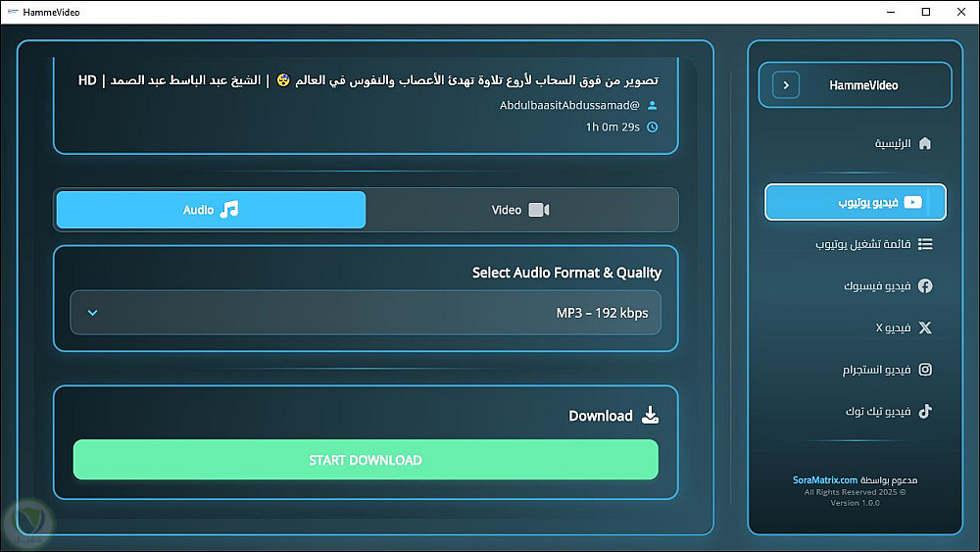Viewport: 980px width, 552px height.
Task: Click the duration text 1h 0m 29s
Action: pyautogui.click(x=612, y=126)
